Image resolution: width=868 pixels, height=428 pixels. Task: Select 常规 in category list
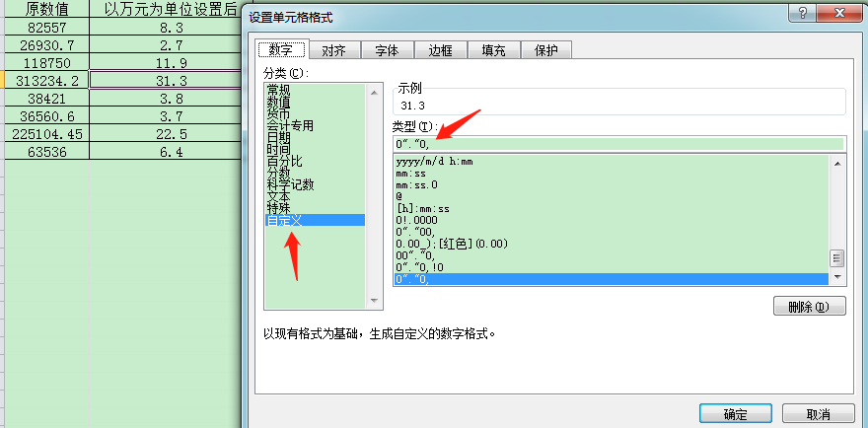pos(315,90)
